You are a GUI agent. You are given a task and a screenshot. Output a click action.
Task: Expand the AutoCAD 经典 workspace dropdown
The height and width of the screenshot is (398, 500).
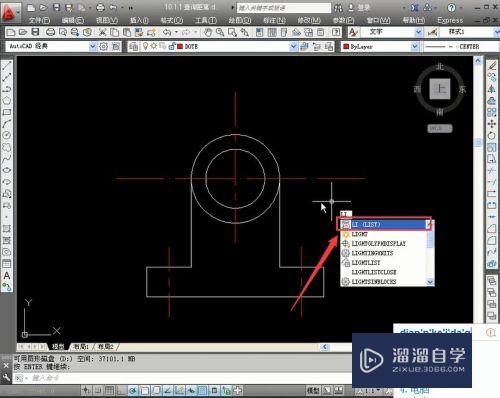point(93,46)
